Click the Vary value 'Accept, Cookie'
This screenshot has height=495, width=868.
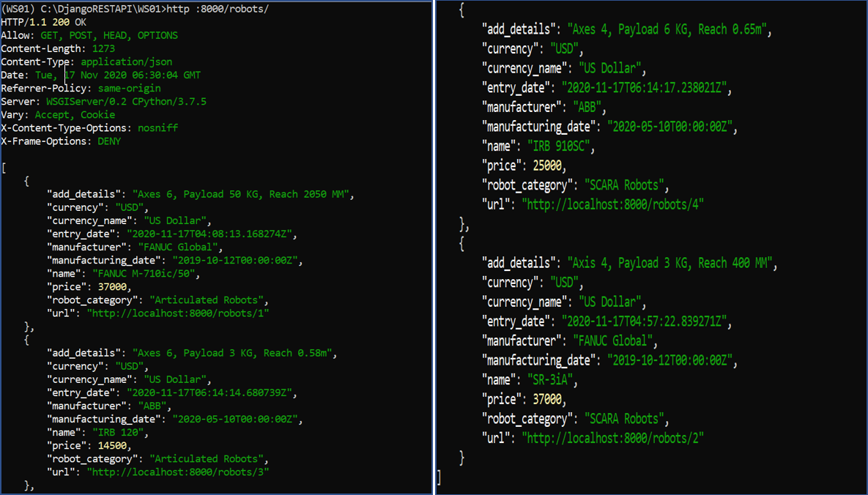pos(75,115)
